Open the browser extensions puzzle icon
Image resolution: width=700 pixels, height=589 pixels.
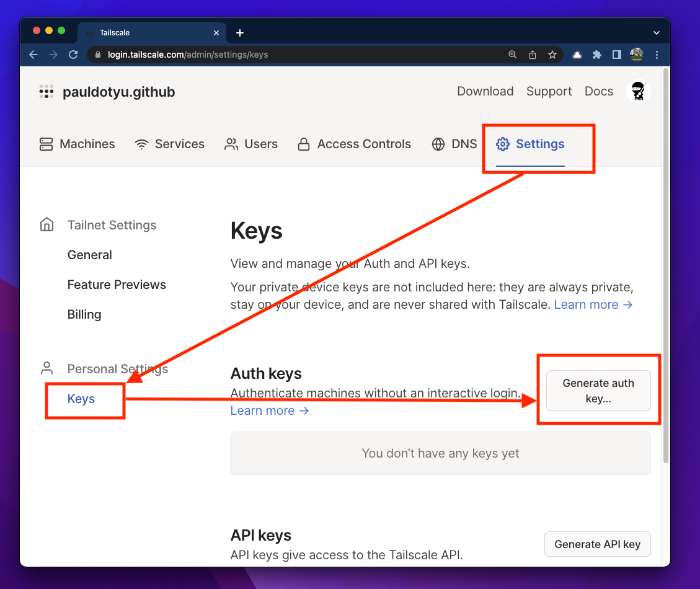coord(596,55)
